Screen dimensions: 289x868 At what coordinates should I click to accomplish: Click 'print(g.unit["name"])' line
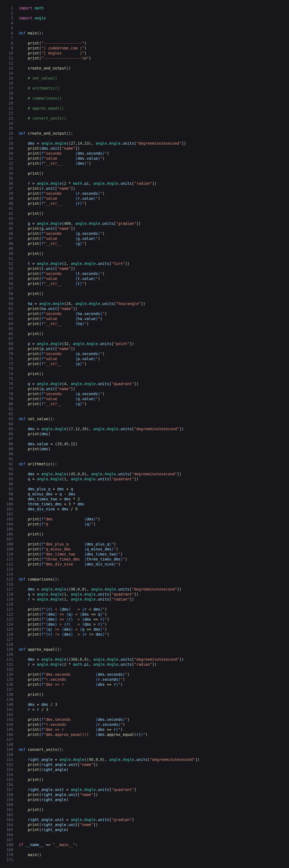(x=51, y=228)
